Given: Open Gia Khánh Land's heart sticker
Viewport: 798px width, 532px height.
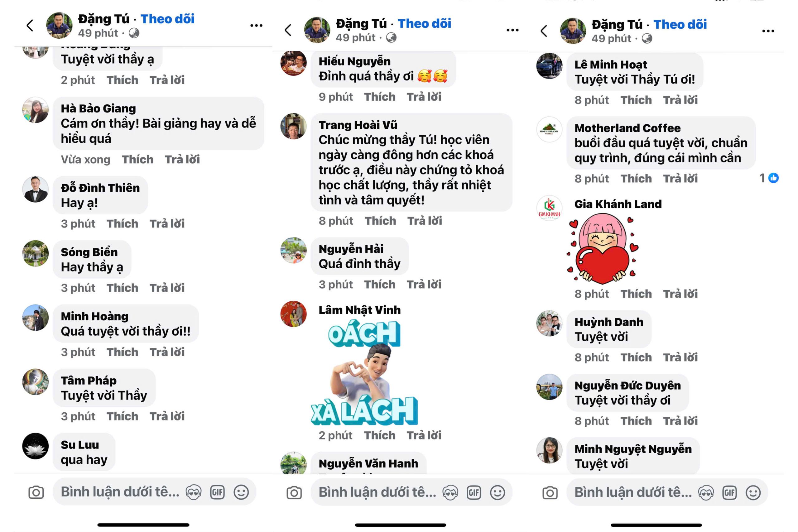Looking at the screenshot, I should tap(603, 249).
